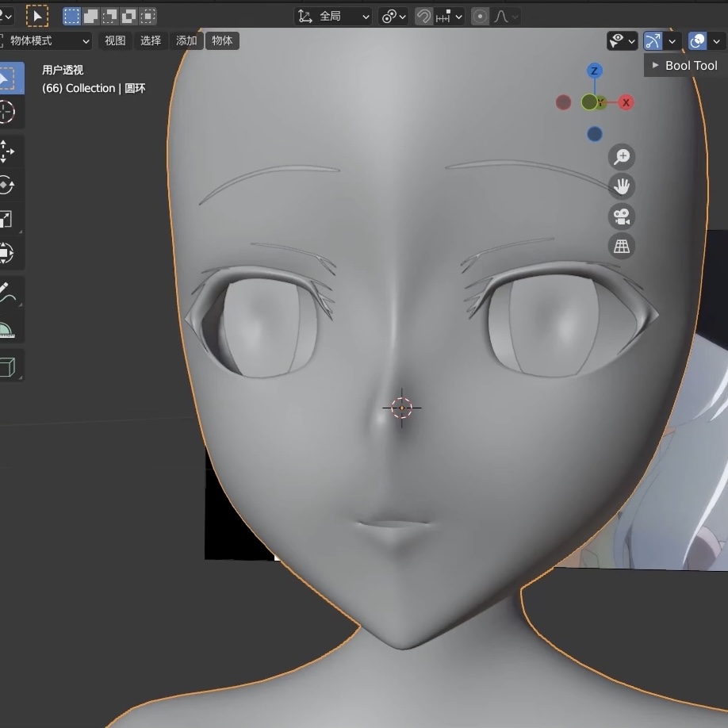Screen dimensions: 728x728
Task: Align view to green Y axis gizmo
Action: 601,102
